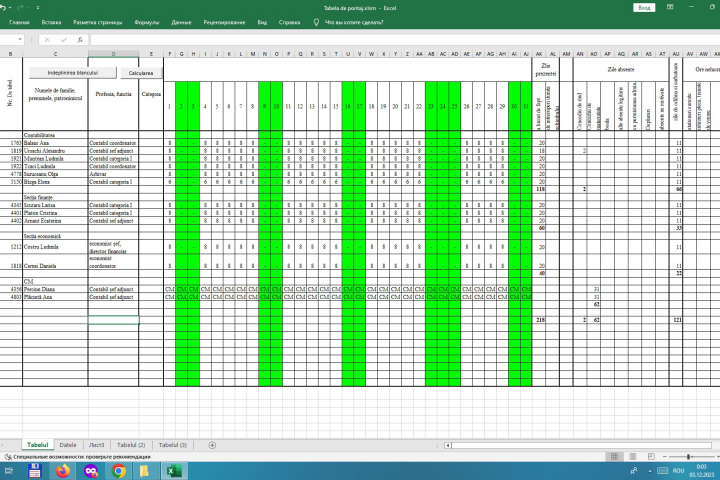Select the 'Nr. De tabel' header cell
The height and width of the screenshot is (480, 720).
point(11,94)
